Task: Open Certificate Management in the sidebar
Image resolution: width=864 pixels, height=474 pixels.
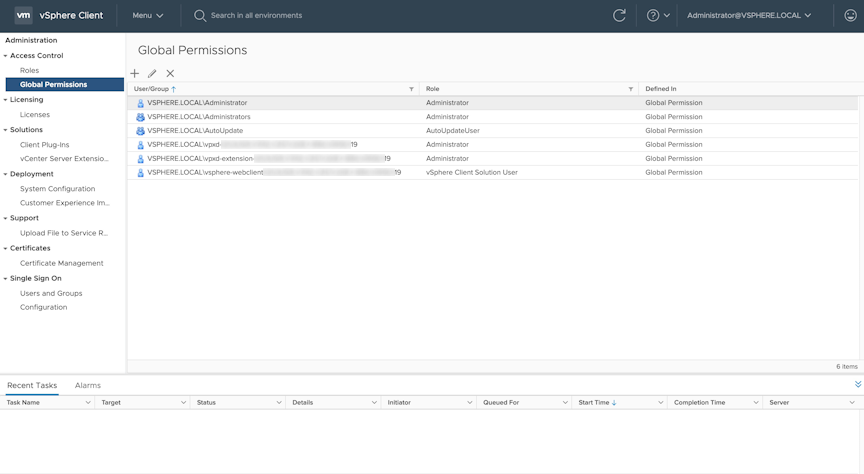Action: click(62, 263)
